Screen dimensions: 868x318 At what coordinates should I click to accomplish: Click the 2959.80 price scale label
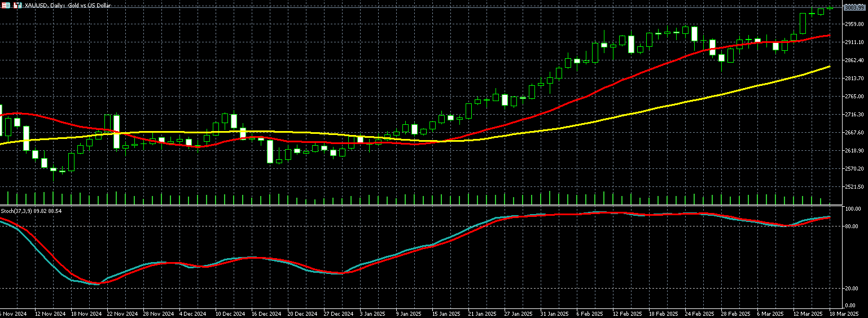pyautogui.click(x=853, y=24)
